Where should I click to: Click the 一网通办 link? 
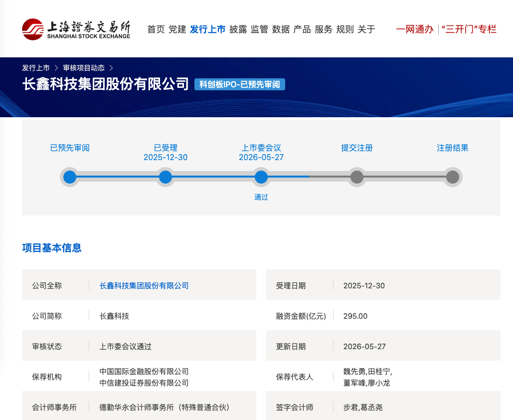point(415,29)
